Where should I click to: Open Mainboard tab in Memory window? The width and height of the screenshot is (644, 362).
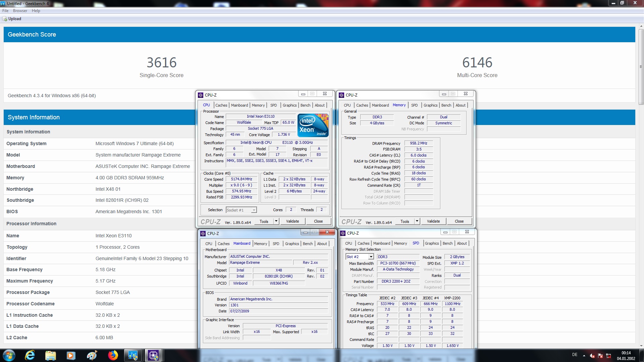coord(380,105)
